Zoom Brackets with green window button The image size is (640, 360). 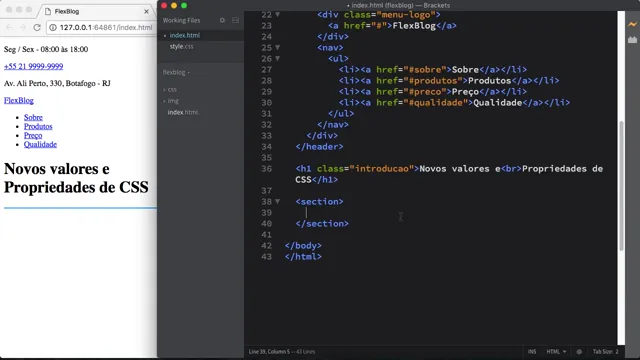click(184, 5)
